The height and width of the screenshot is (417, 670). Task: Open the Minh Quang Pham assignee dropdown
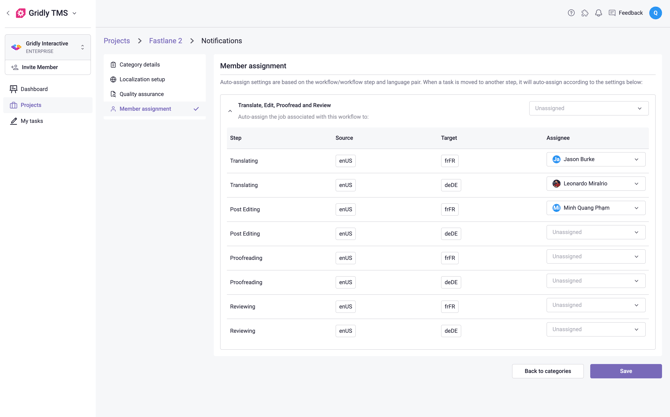[x=596, y=208]
